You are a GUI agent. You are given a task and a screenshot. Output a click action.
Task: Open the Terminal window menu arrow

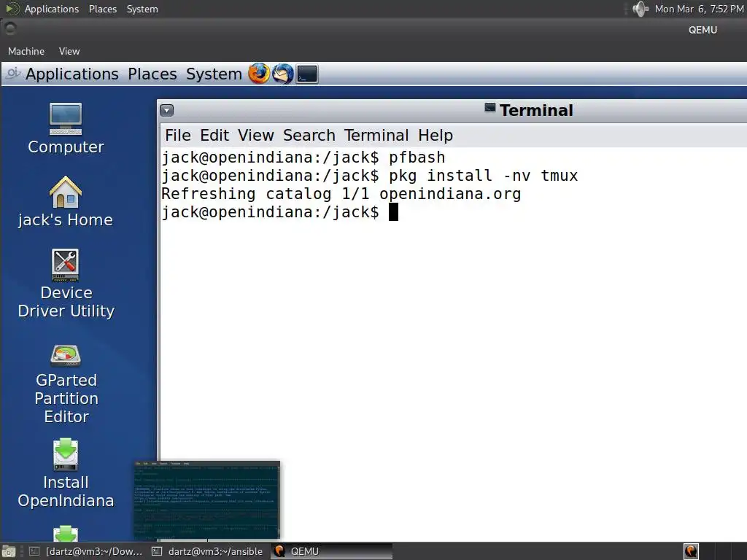click(x=167, y=111)
